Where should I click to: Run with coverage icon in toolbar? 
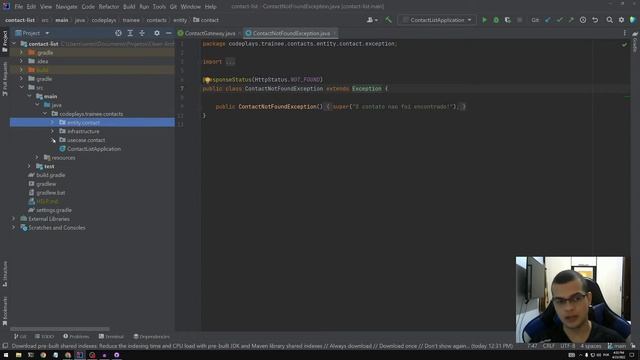click(x=507, y=20)
